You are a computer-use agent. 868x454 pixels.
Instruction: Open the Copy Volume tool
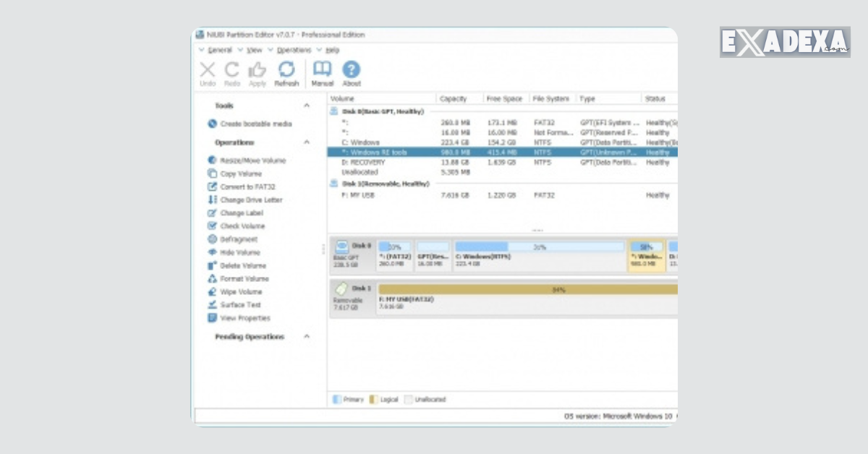(x=242, y=174)
